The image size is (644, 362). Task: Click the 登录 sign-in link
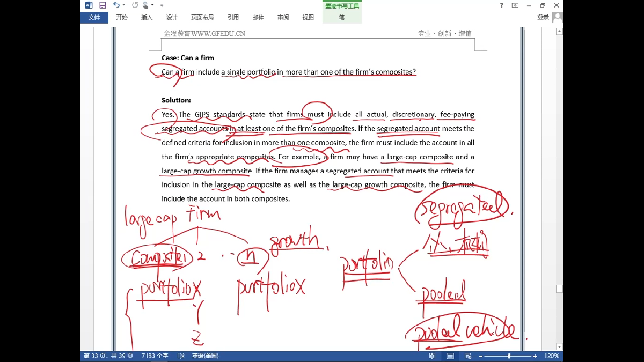tap(543, 17)
